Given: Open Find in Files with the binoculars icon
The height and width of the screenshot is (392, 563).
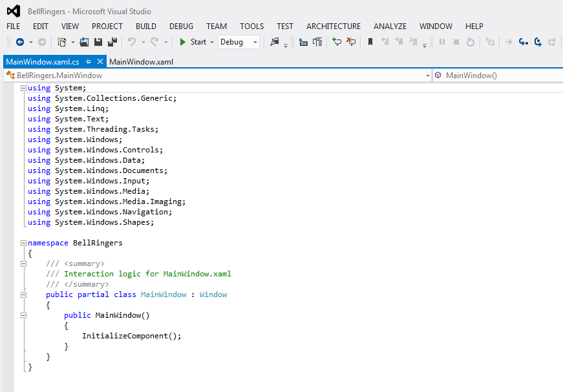Looking at the screenshot, I should click(275, 42).
